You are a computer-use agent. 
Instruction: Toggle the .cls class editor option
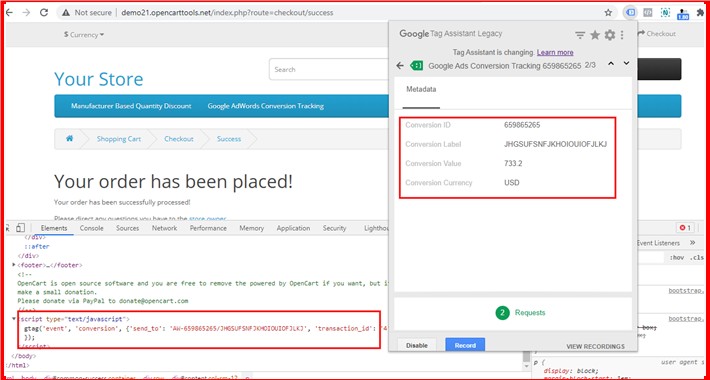click(696, 258)
